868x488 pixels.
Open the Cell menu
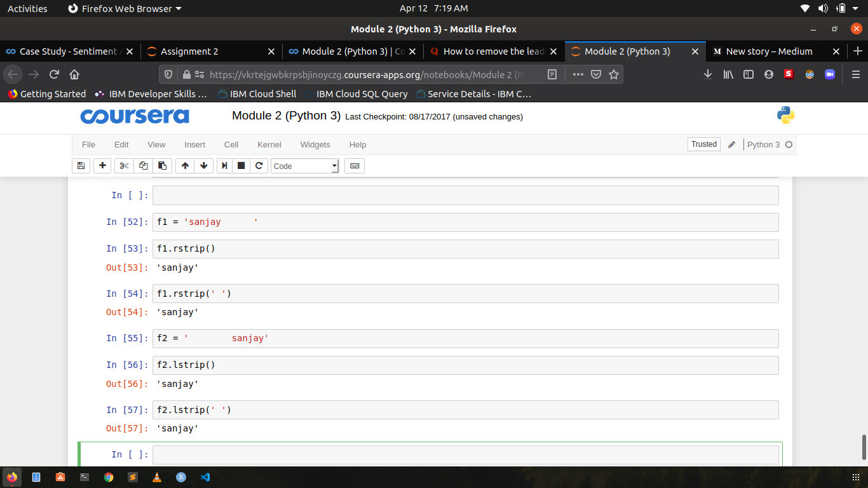click(x=231, y=145)
